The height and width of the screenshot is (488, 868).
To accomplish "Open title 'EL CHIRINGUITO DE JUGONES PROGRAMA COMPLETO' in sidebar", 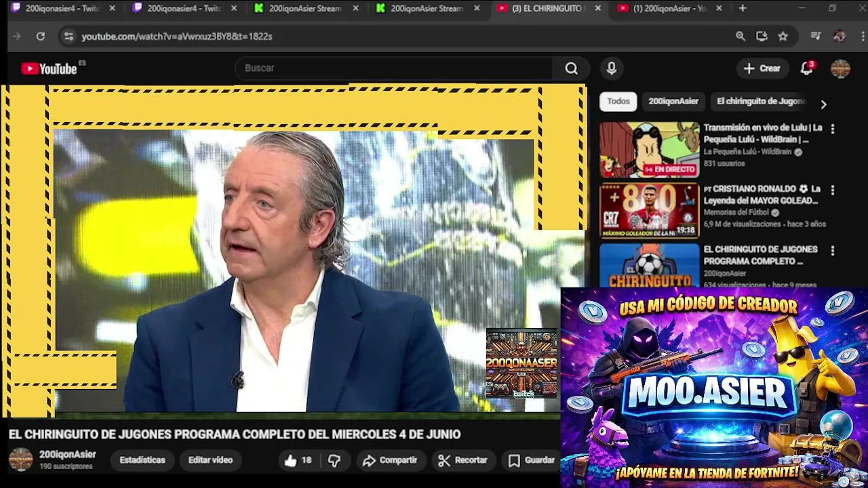I will tap(760, 256).
